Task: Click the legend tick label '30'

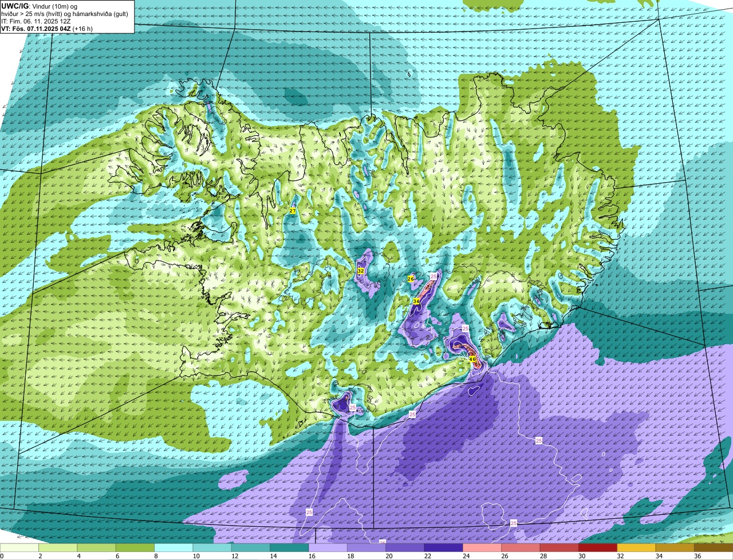Action: [582, 556]
